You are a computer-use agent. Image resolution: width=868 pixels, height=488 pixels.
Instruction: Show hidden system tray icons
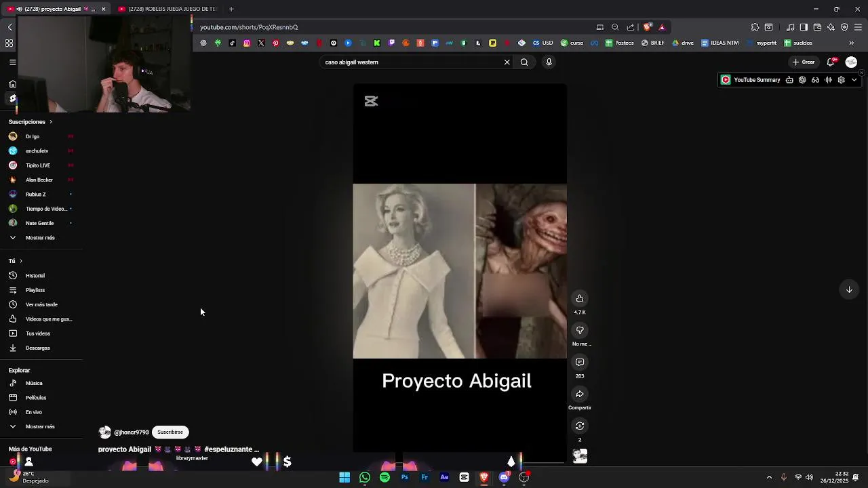pos(769,477)
